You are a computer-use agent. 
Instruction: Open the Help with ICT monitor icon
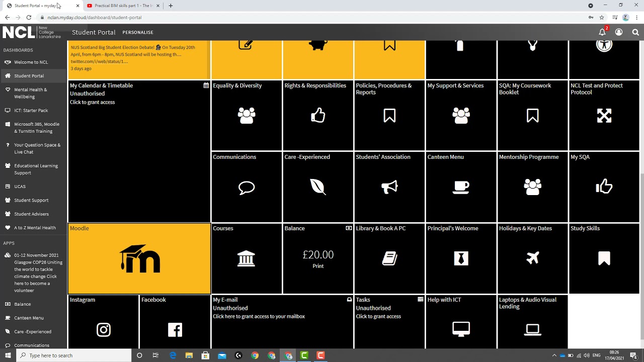click(x=461, y=330)
